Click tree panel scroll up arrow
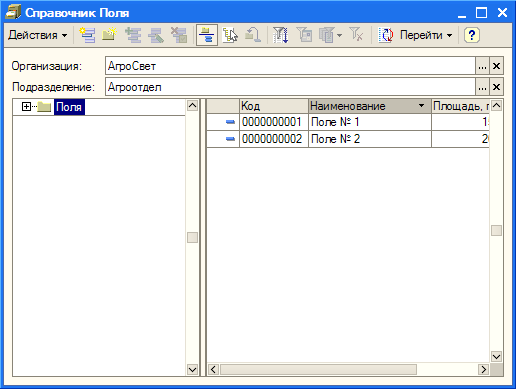This screenshot has width=516, height=389. [x=192, y=106]
